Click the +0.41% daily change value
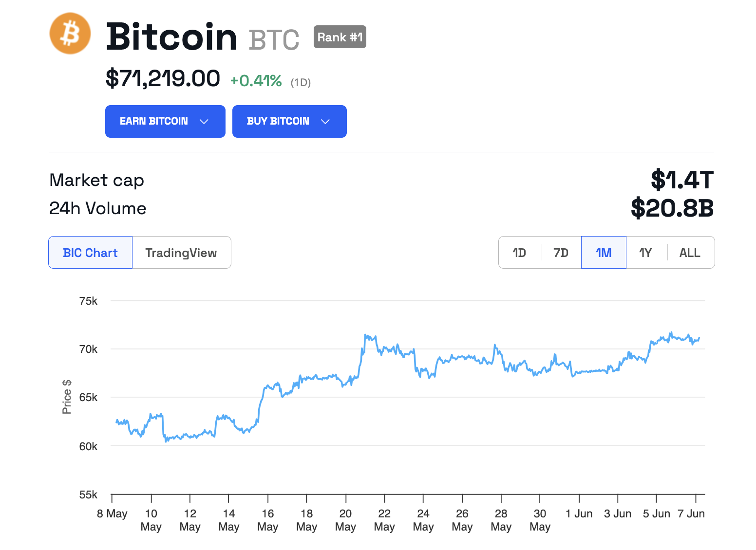756x550 pixels. click(x=256, y=81)
